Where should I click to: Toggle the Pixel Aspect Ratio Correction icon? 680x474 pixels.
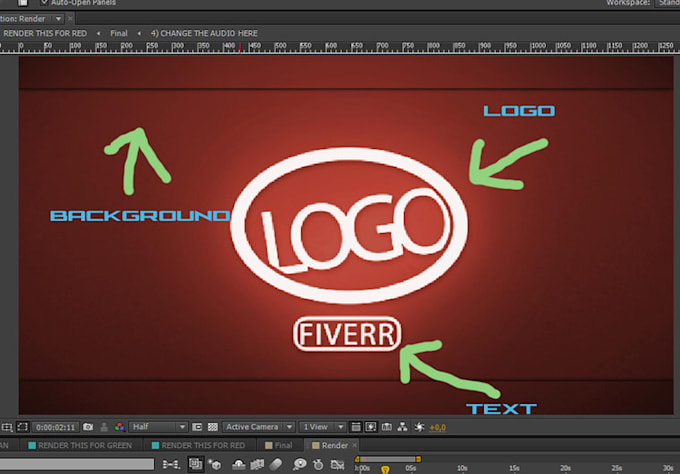point(356,427)
